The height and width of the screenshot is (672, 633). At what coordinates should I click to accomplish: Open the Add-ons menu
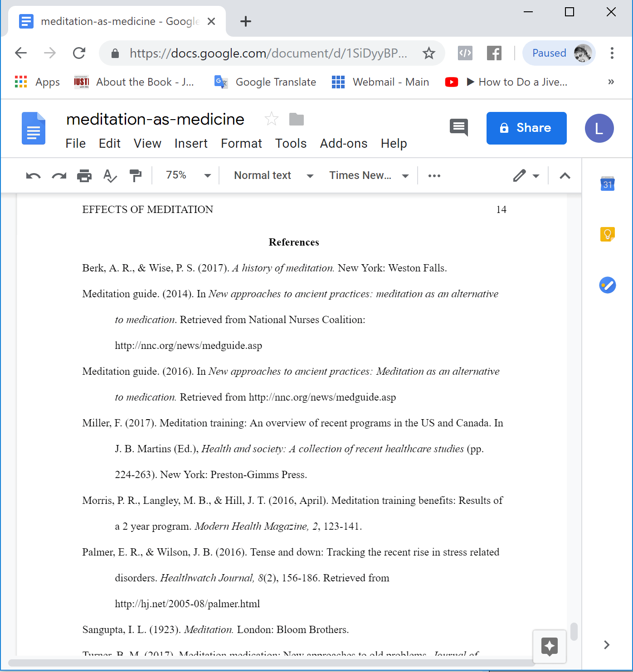click(x=343, y=143)
